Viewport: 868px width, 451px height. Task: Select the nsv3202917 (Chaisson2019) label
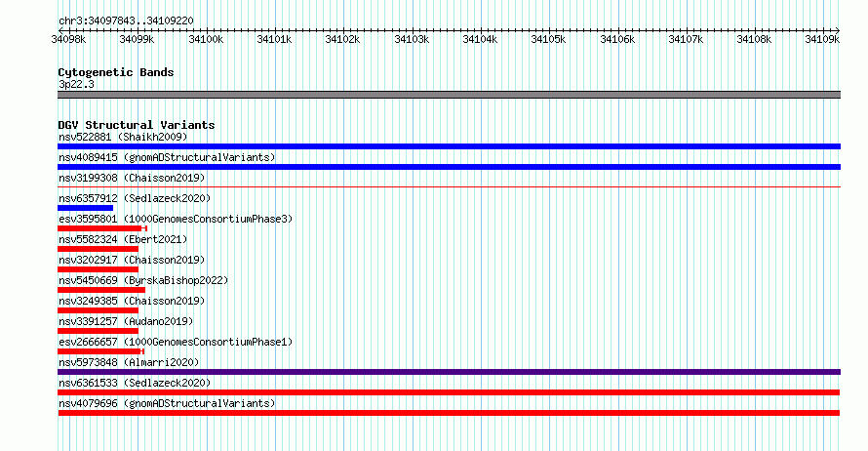coord(132,260)
